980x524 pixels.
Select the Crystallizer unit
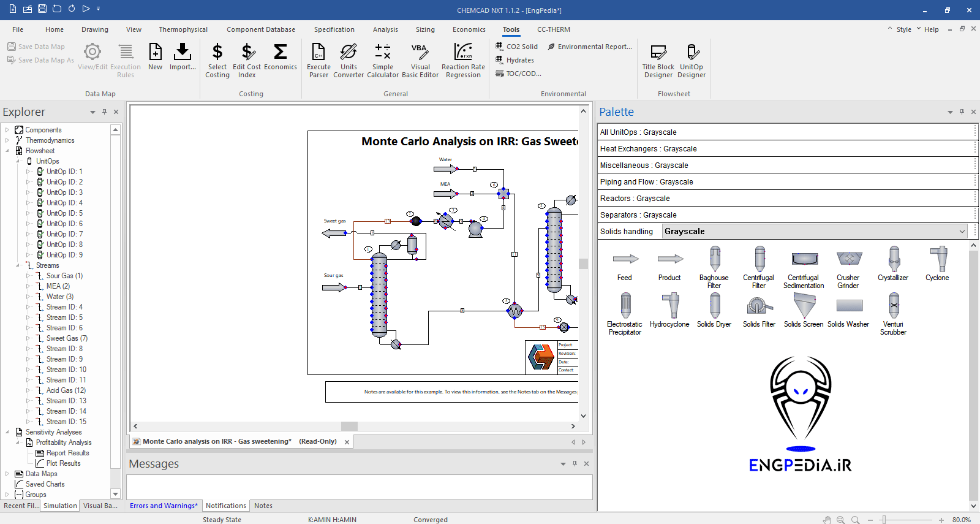[893, 264]
